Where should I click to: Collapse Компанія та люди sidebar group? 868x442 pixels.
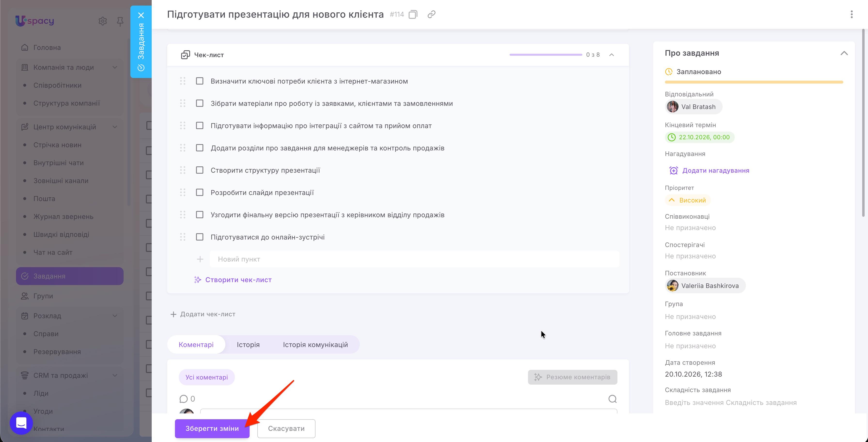[115, 67]
